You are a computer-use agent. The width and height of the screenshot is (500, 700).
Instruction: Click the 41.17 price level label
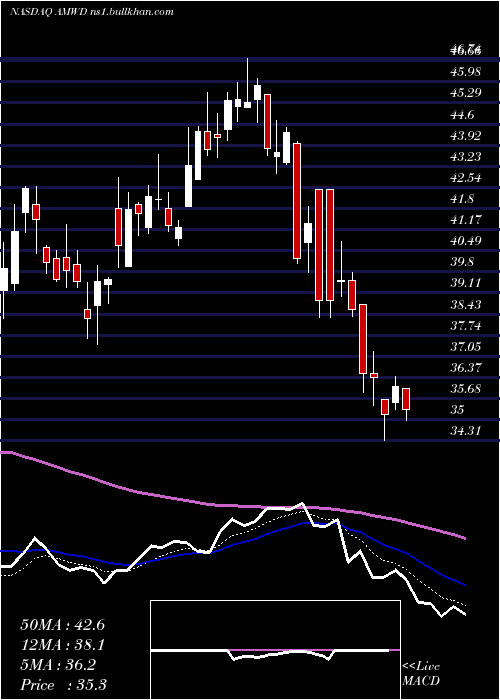(466, 220)
